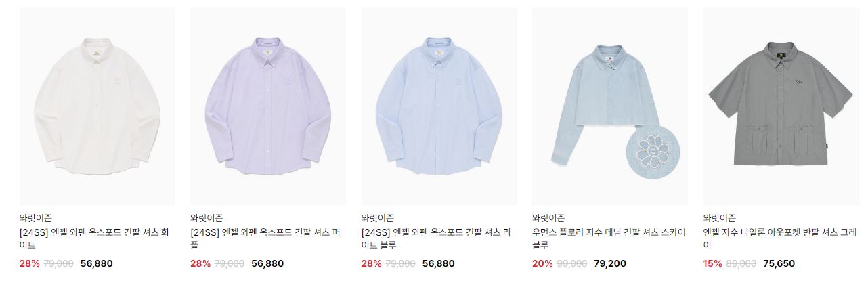
Task: Open the light blue oxford shirt image
Action: click(439, 106)
